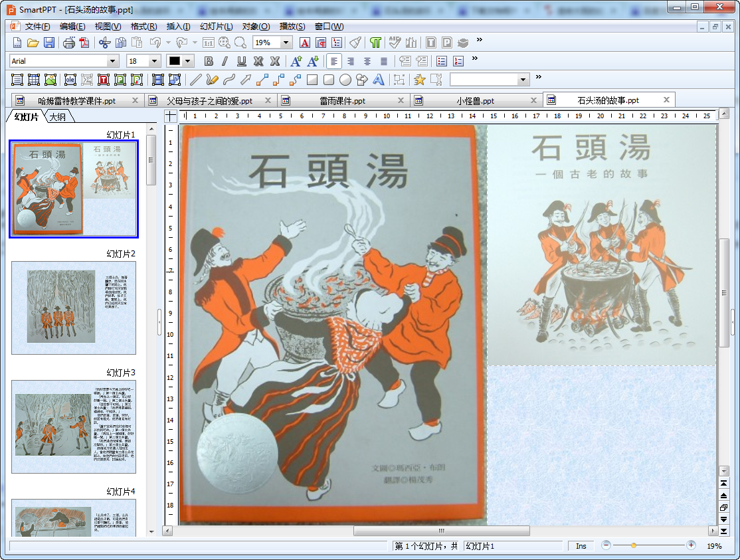Open the 插入(I) menu
The width and height of the screenshot is (740, 560).
coord(178,27)
